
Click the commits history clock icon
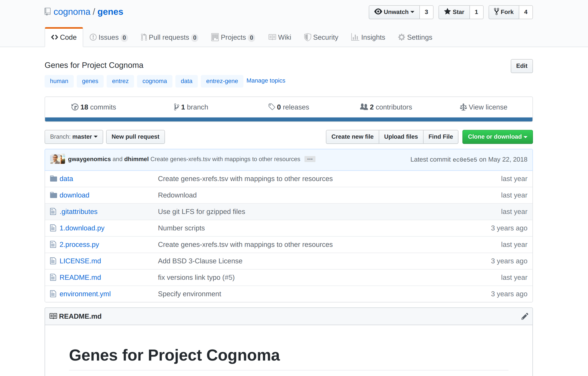(75, 107)
